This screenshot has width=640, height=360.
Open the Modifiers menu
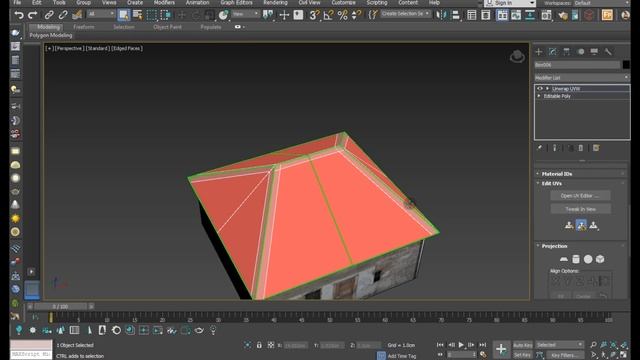click(x=164, y=2)
